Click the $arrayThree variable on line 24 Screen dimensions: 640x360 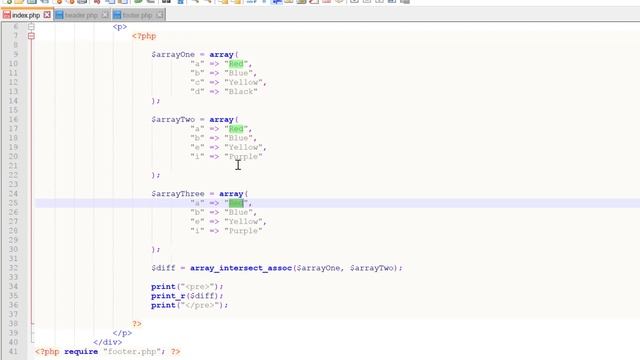point(178,194)
